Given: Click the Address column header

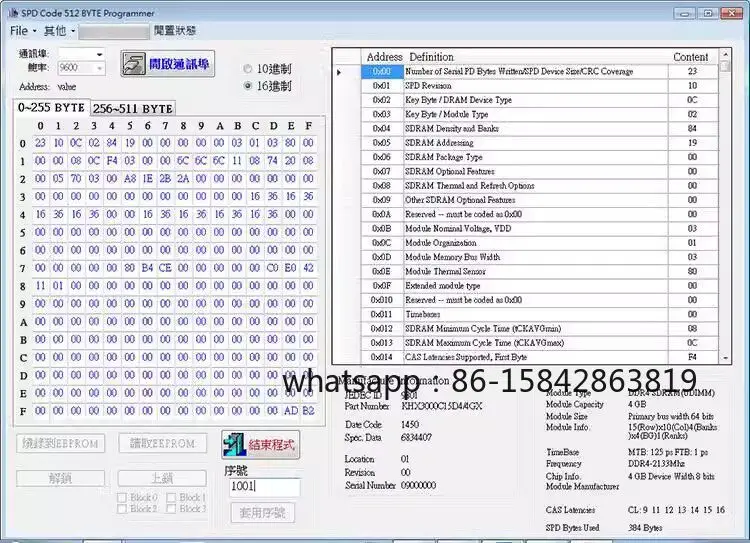Looking at the screenshot, I should pos(384,57).
